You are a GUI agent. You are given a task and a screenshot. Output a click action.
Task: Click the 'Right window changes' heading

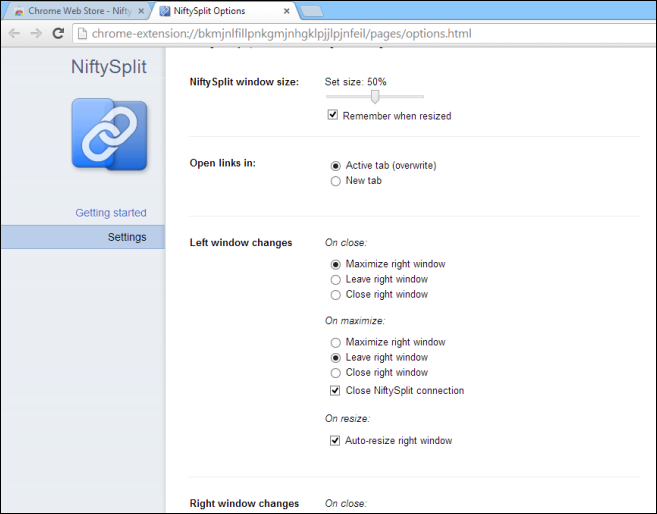coord(244,503)
